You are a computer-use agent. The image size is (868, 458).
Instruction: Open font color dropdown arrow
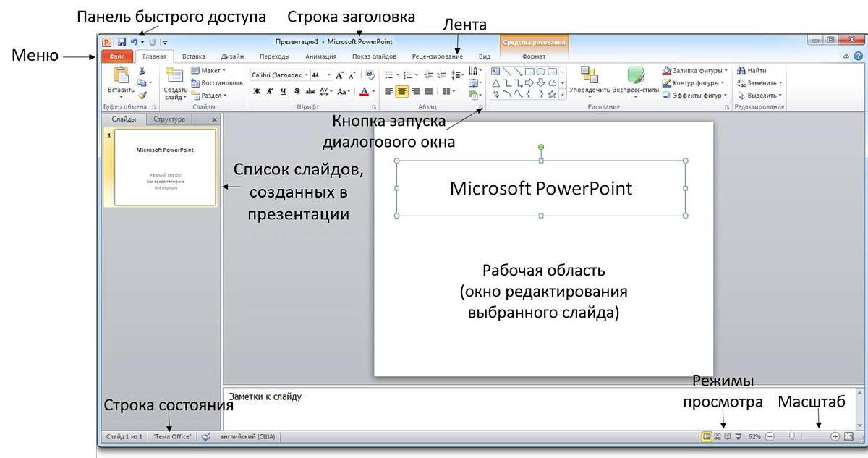(x=373, y=91)
